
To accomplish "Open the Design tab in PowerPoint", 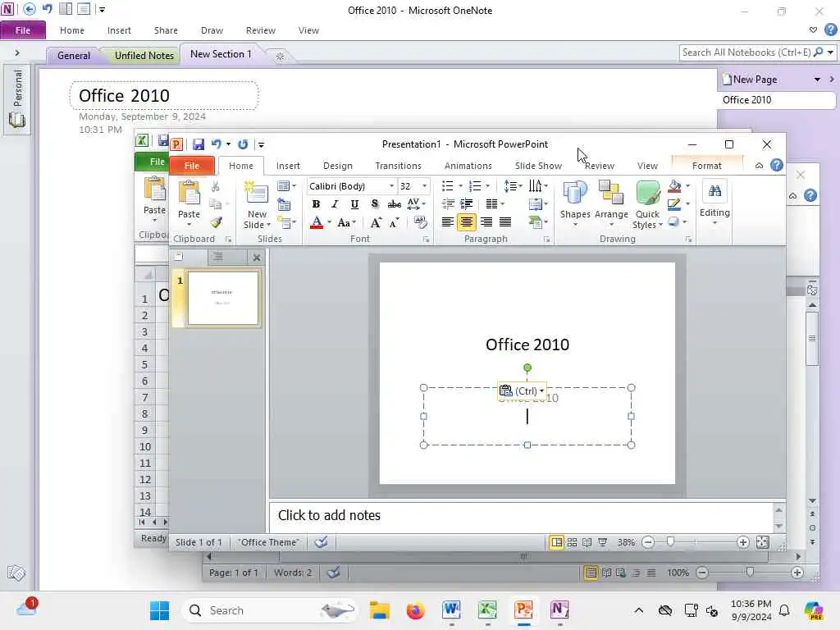I will click(337, 166).
